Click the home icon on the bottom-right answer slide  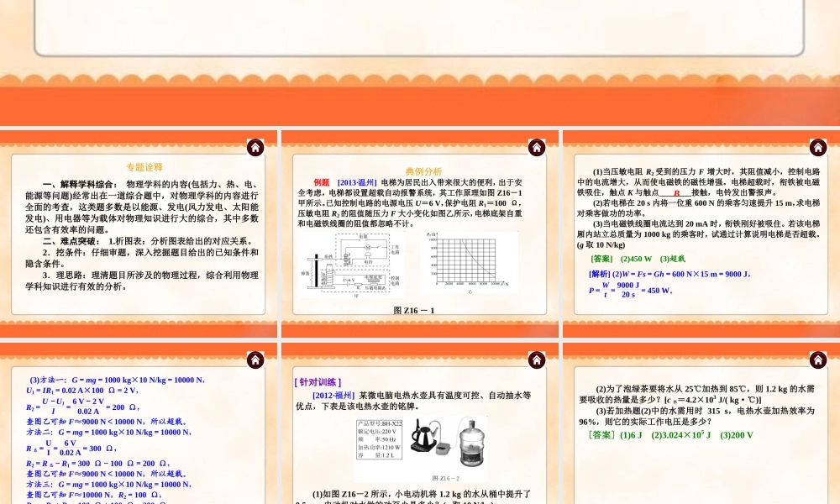click(x=818, y=359)
